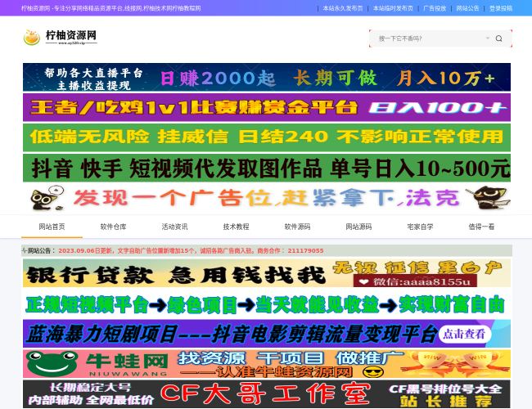Open 本站临时发布页 link
Screen dimensions: 532x409
[x=393, y=8]
